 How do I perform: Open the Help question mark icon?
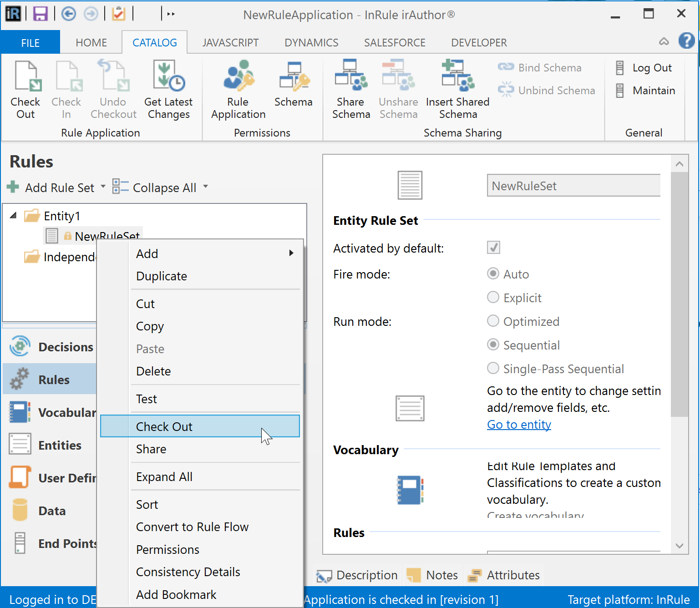point(686,41)
